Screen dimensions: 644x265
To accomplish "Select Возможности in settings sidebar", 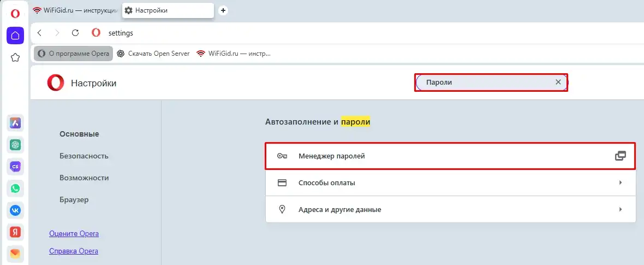I will 84,178.
